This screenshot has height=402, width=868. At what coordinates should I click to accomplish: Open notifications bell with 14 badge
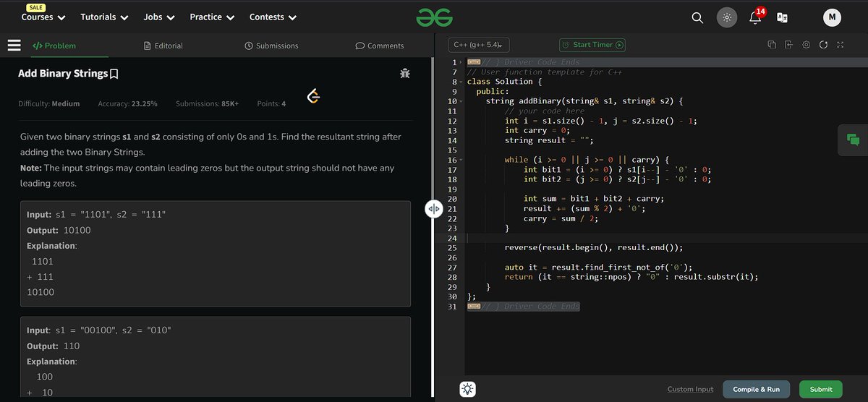756,17
